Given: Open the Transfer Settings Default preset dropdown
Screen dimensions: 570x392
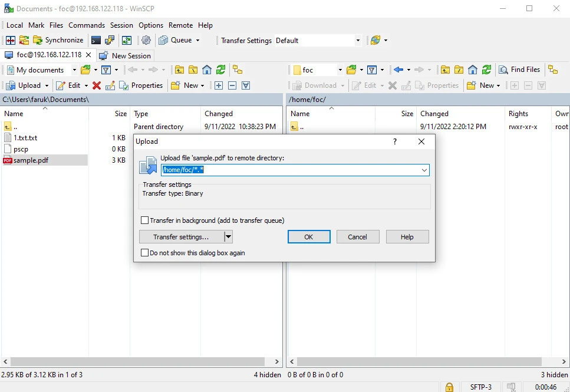Looking at the screenshot, I should (357, 41).
